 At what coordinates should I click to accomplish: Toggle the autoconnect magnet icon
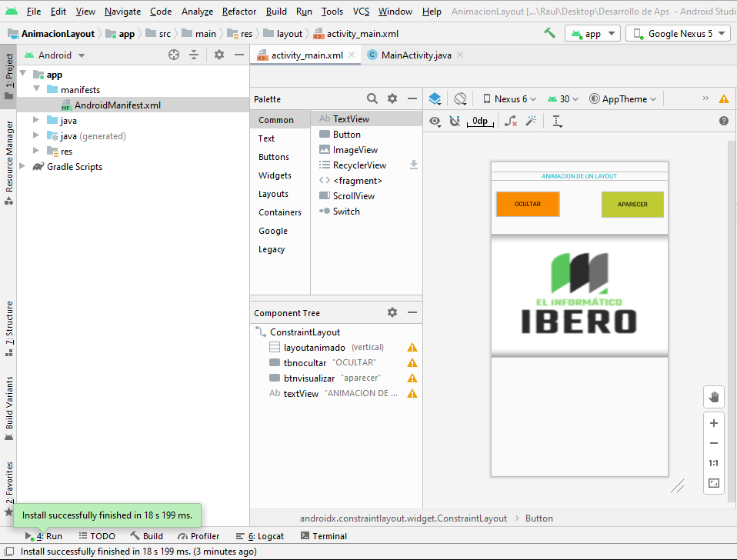(455, 122)
